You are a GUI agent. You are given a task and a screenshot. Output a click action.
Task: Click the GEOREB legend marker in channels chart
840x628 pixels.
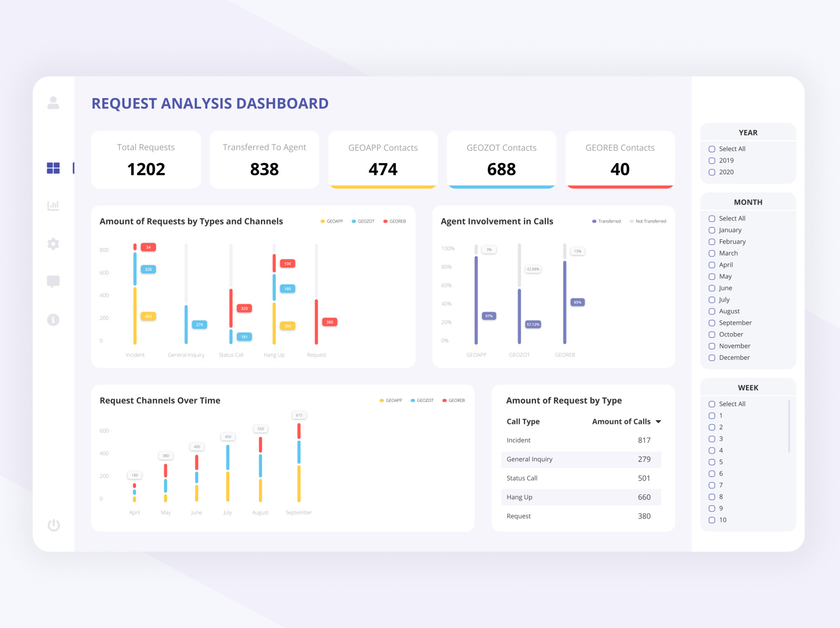445,400
